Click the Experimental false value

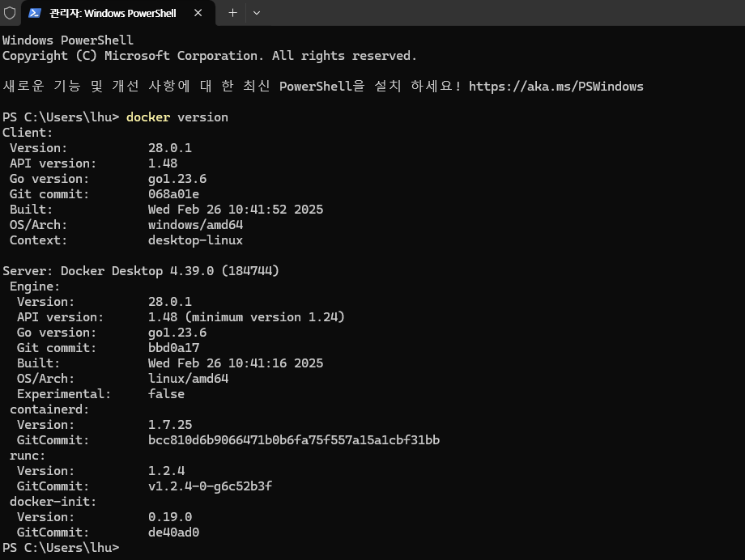click(x=166, y=394)
